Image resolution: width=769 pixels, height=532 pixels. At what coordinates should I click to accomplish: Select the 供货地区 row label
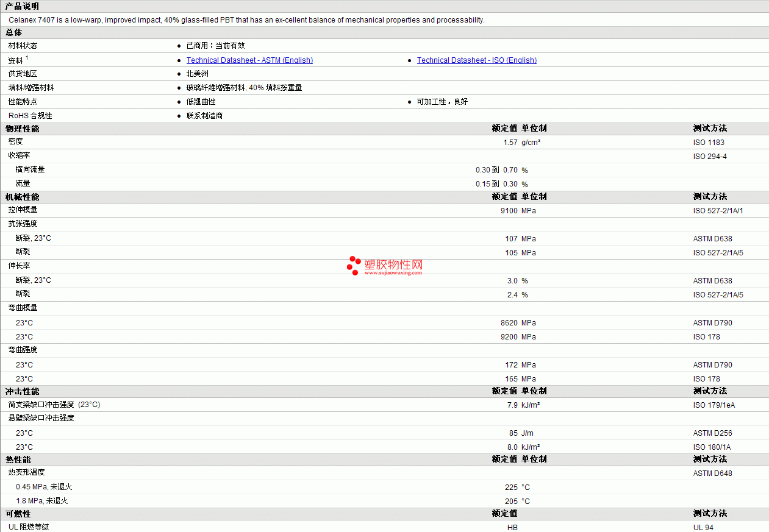(23, 74)
